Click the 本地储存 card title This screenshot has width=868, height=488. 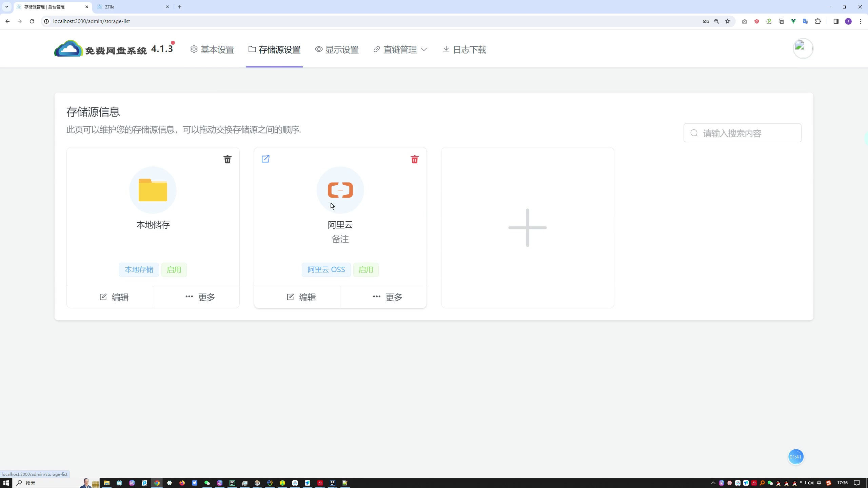point(153,225)
